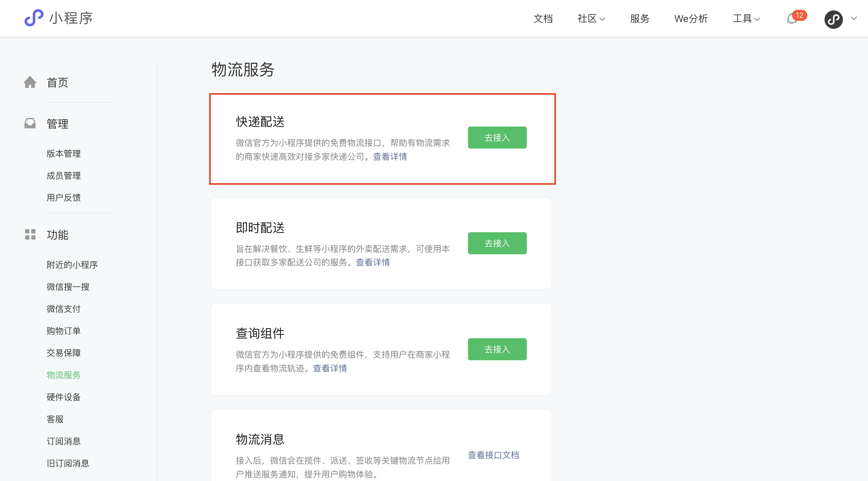Open 服务 in the top navigation
This screenshot has width=868, height=481.
640,19
